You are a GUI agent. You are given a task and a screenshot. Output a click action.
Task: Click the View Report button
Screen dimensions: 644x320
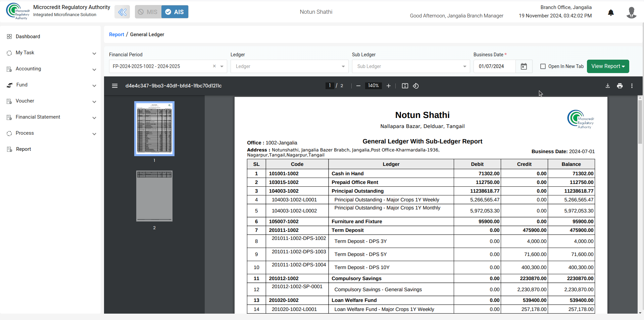[608, 66]
